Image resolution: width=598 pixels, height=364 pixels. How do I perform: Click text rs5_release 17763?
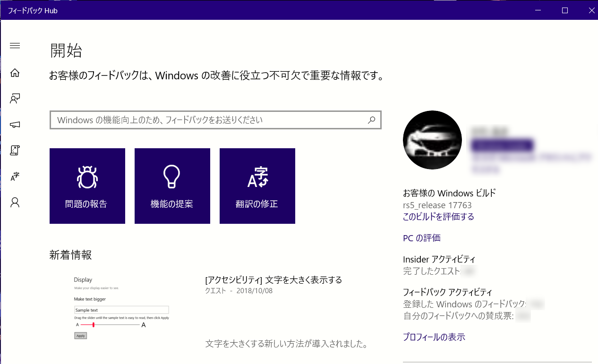[437, 205]
